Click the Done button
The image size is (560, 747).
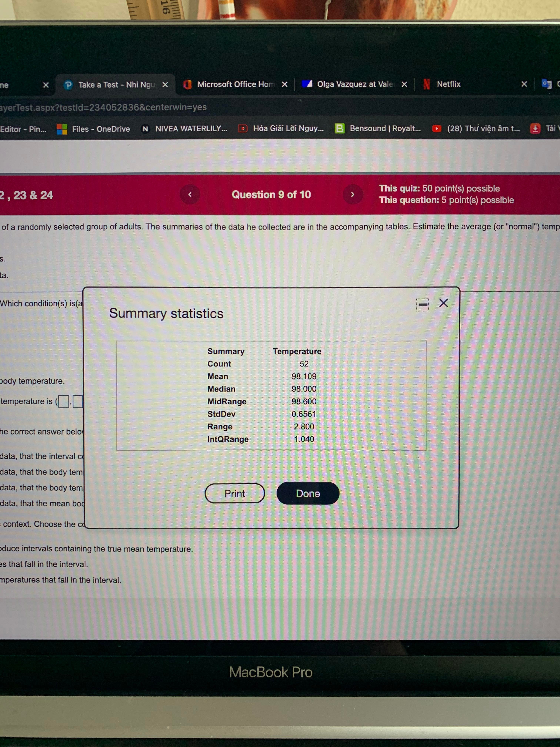tap(308, 493)
